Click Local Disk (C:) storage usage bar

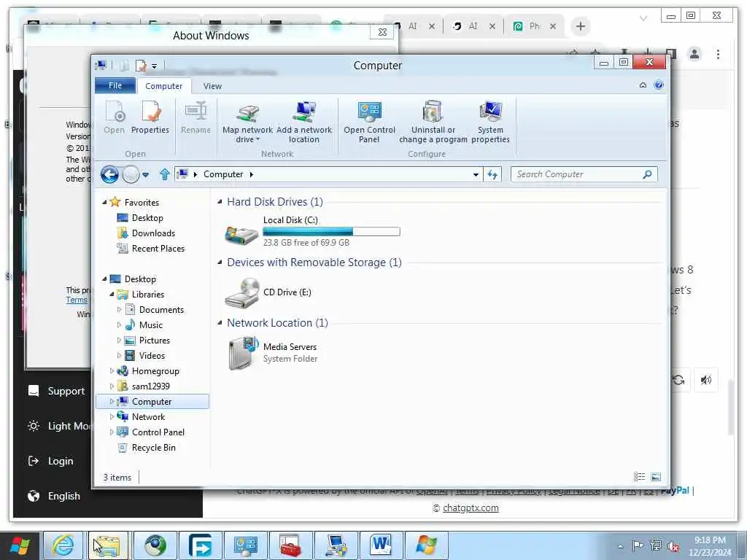(x=332, y=232)
